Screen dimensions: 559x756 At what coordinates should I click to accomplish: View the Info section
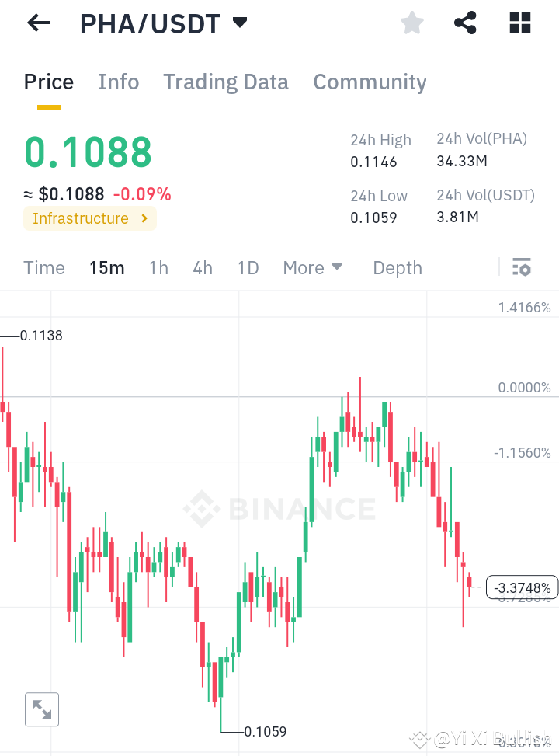[118, 82]
